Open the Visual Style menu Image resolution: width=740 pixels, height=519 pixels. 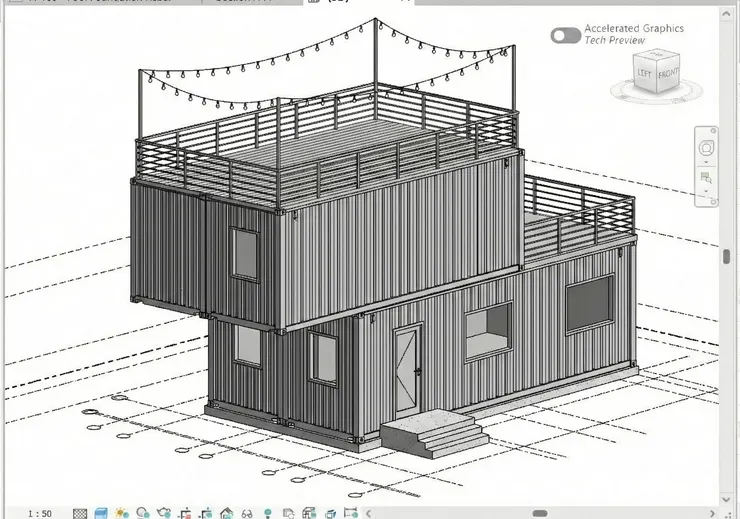point(101,513)
